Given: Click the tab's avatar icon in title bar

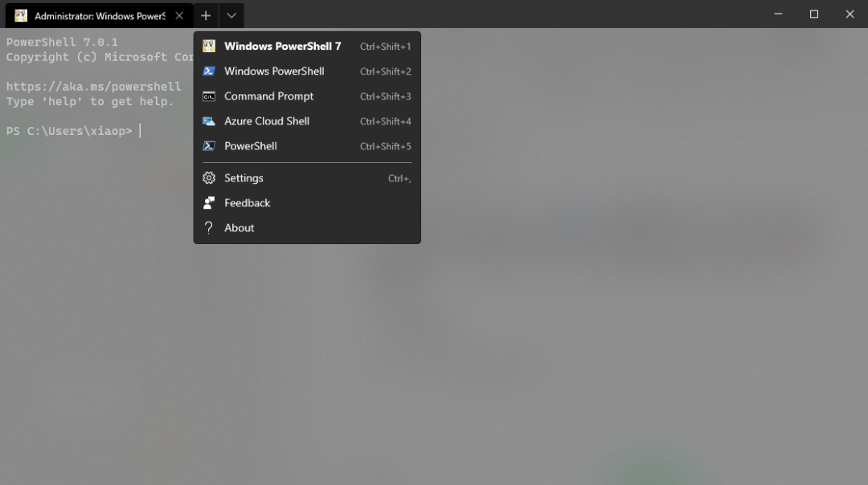Looking at the screenshot, I should coord(21,15).
